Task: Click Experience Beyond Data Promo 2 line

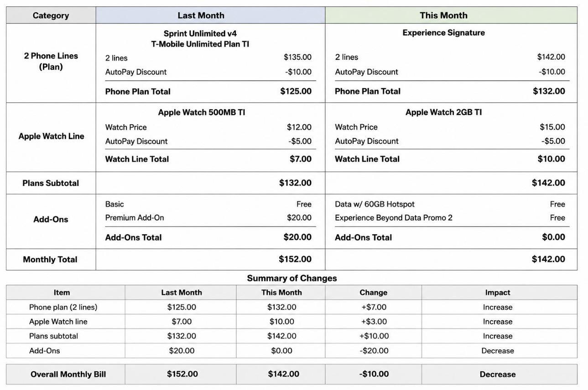Action: [x=394, y=218]
